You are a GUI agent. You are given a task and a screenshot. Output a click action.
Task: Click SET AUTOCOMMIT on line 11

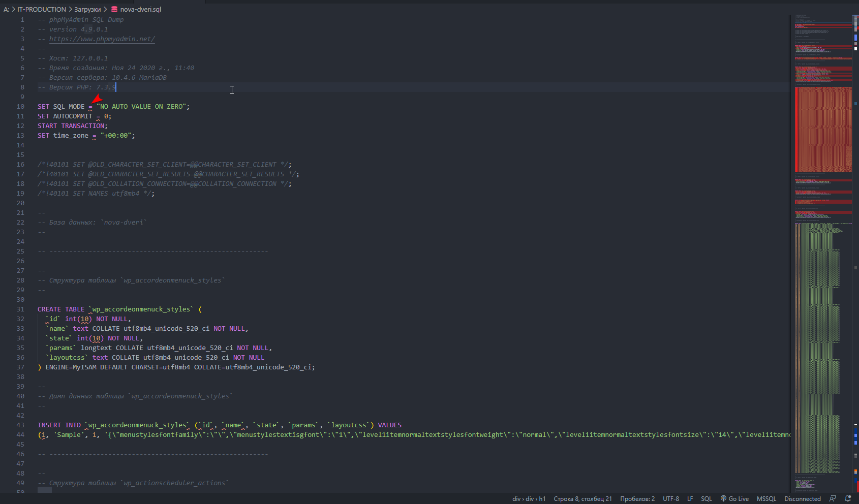(x=65, y=116)
